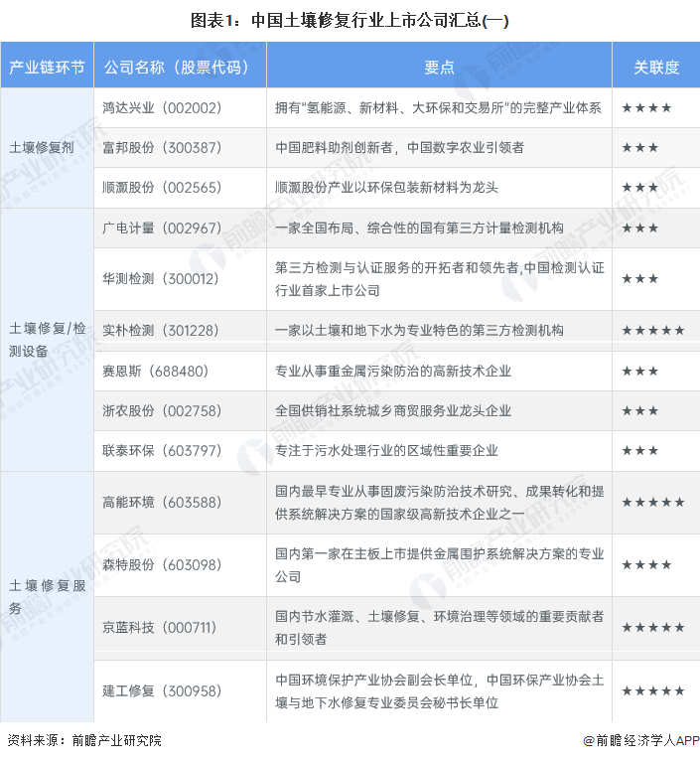Click the table title 图表1：中国土壤修复行业上市公司汇总(一)
700x761 pixels.
[350, 21]
